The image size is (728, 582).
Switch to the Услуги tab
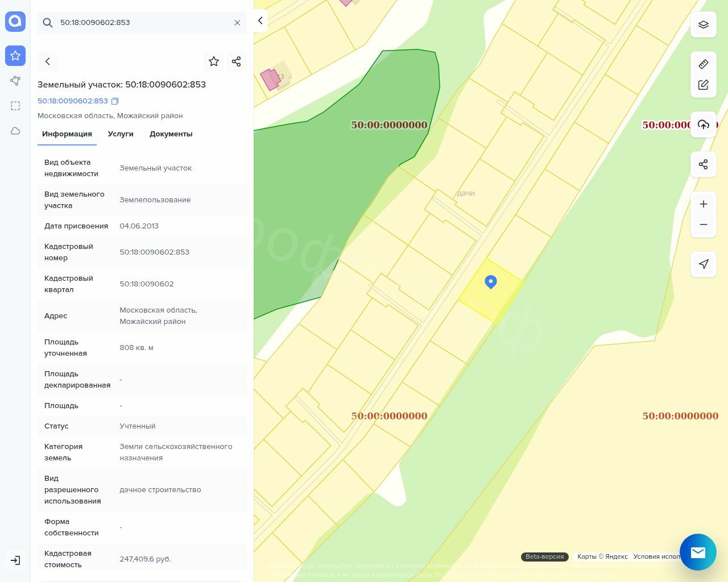[x=121, y=134]
